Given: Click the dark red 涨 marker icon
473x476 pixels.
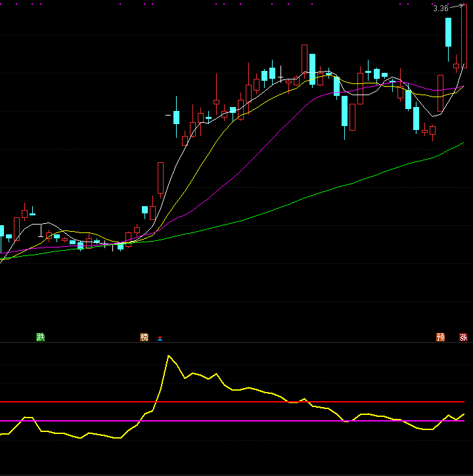Looking at the screenshot, I should [x=463, y=337].
